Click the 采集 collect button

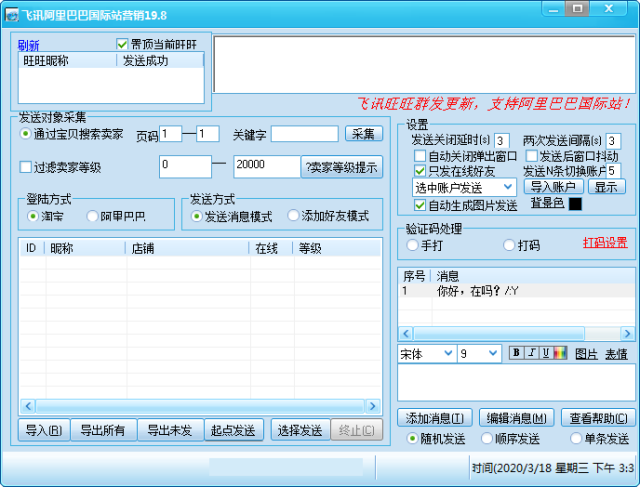(364, 133)
